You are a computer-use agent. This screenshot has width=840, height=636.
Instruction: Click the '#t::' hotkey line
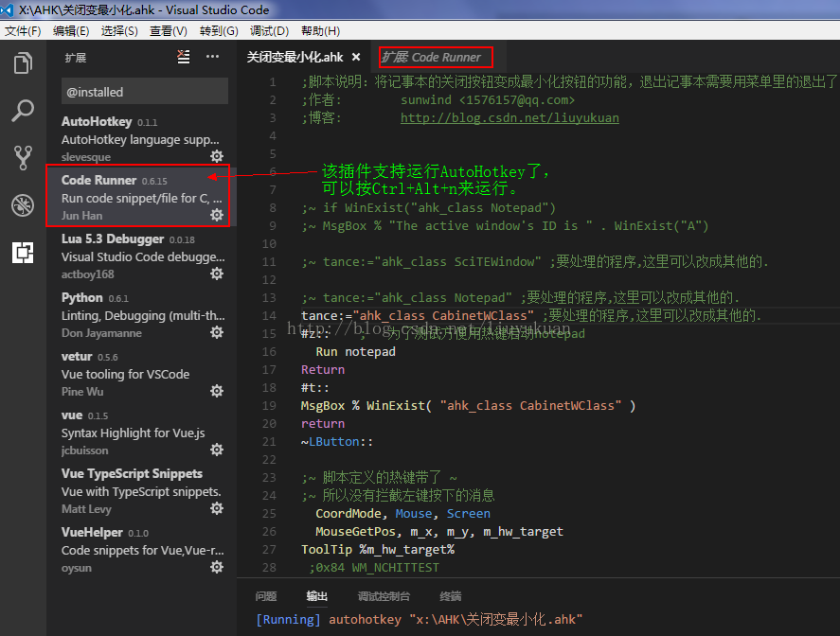(x=315, y=388)
